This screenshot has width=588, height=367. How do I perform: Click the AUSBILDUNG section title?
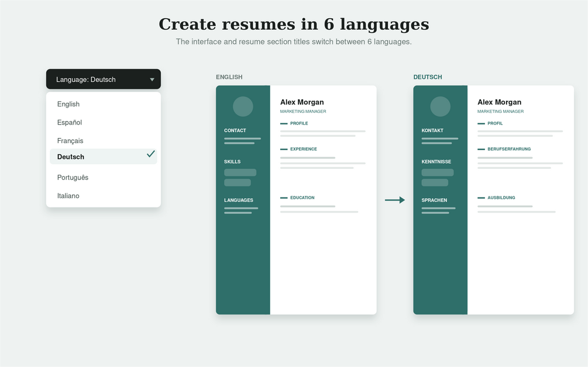[x=501, y=198]
